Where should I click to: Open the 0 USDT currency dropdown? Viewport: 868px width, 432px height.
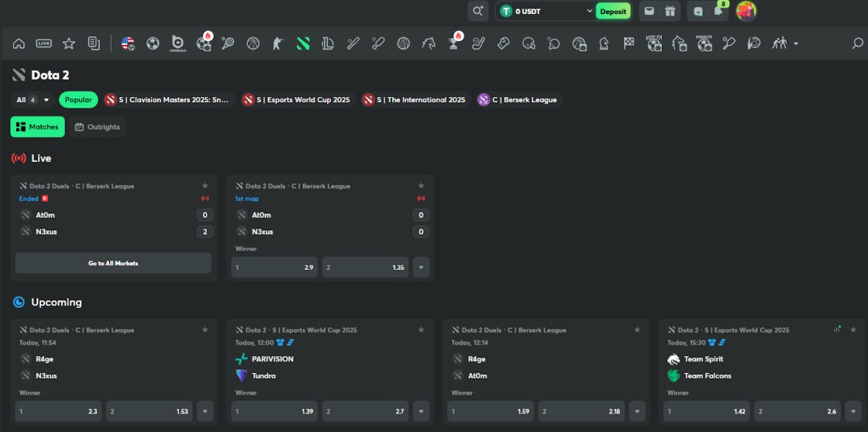(x=546, y=11)
